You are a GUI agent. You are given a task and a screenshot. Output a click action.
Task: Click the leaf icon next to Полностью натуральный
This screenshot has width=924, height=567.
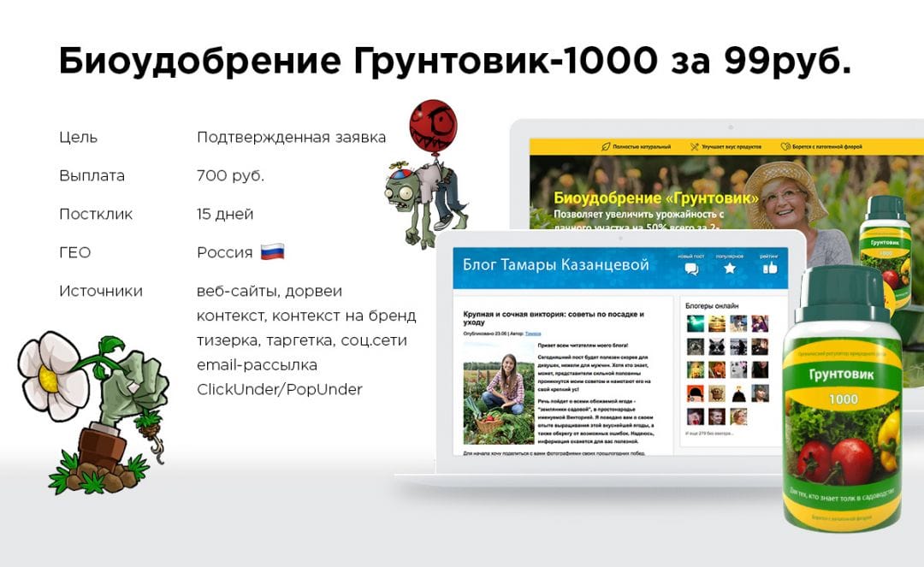[604, 145]
